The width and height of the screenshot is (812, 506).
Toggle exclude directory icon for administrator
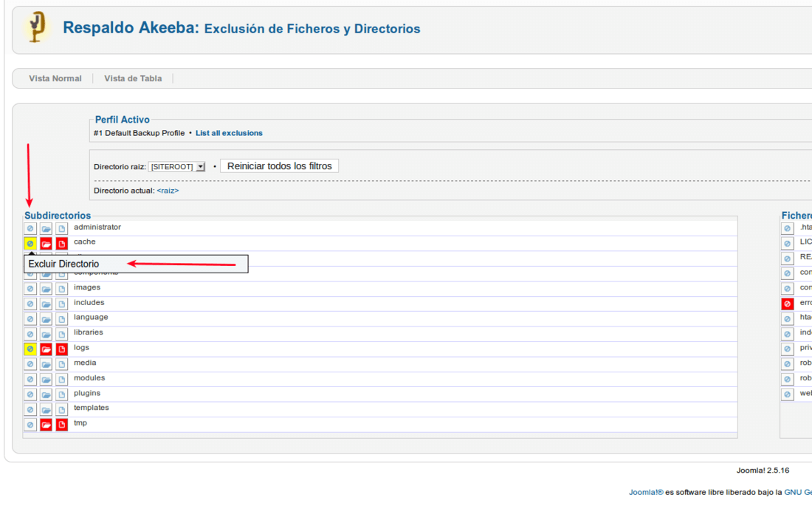pos(30,229)
